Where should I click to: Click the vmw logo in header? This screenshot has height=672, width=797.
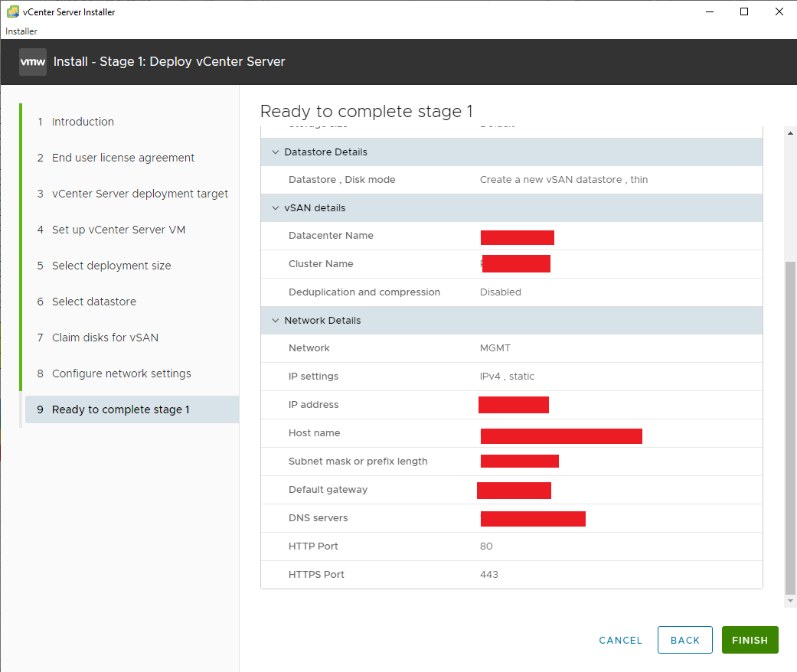tap(32, 62)
